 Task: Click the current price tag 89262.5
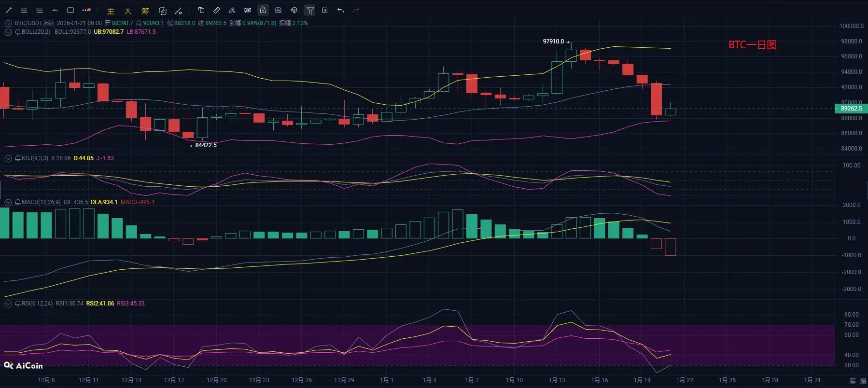click(851, 109)
